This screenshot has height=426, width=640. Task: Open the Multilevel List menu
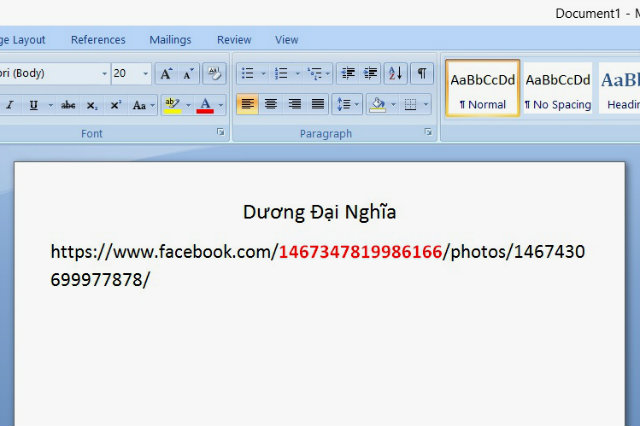[x=318, y=74]
